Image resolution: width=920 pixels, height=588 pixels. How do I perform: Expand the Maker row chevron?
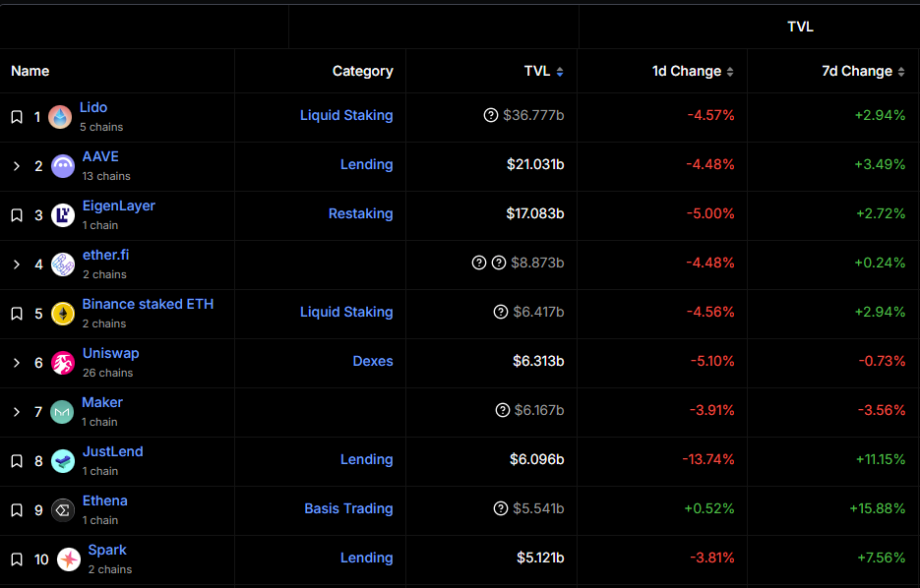point(17,412)
